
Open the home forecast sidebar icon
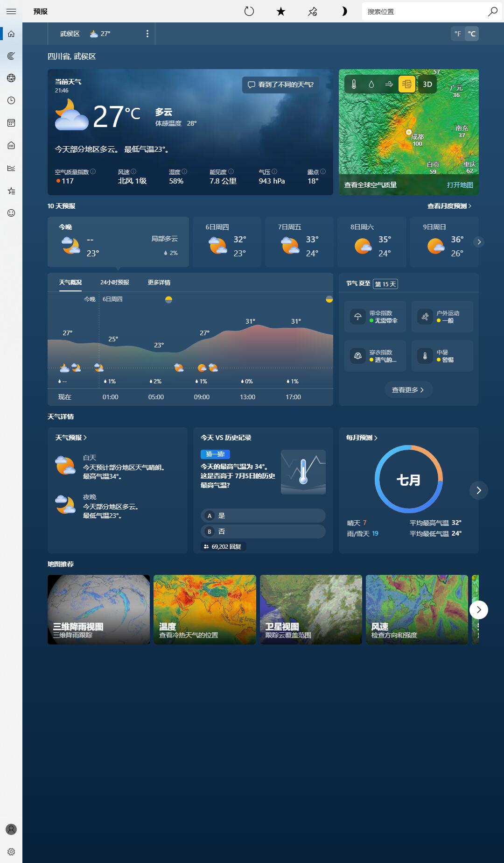click(11, 34)
